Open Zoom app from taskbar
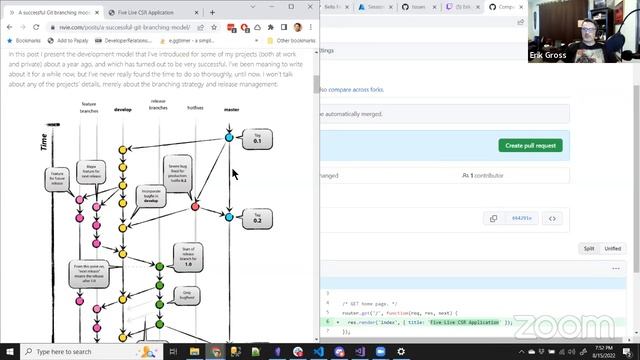 [380, 351]
